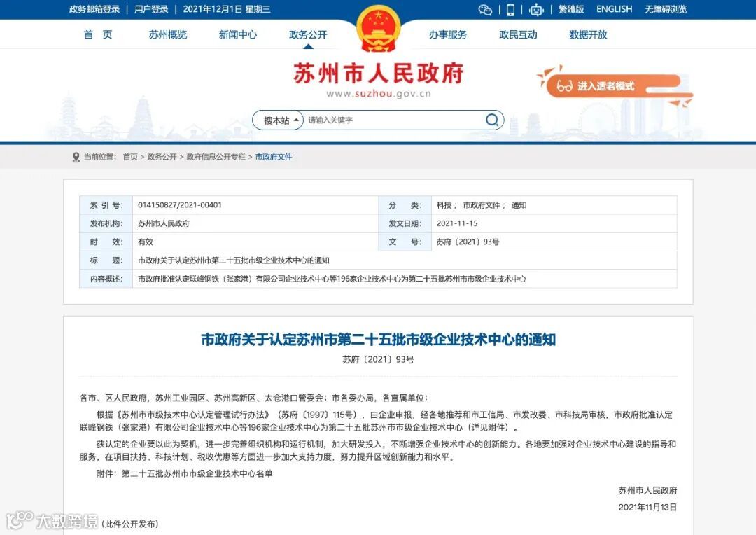The image size is (756, 535).
Task: Open the 新闻中心 navigation tab
Action: (x=238, y=35)
